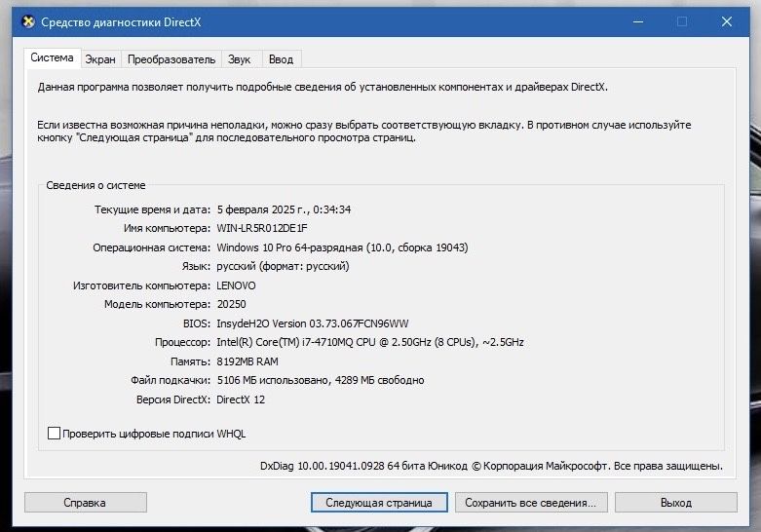761x532 pixels.
Task: Go to Следующая страница
Action: (x=379, y=503)
